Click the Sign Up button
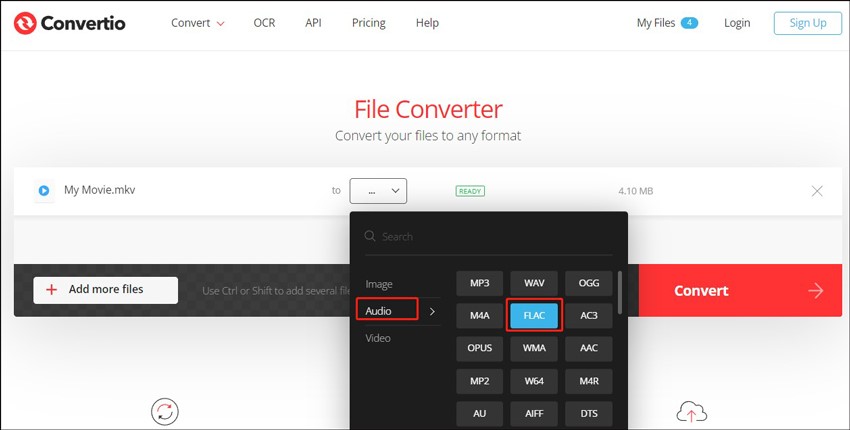This screenshot has width=850, height=430. [x=808, y=23]
